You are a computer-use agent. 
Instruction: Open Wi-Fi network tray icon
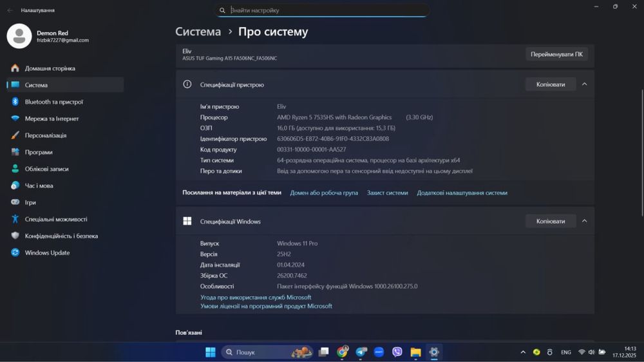[x=582, y=352]
